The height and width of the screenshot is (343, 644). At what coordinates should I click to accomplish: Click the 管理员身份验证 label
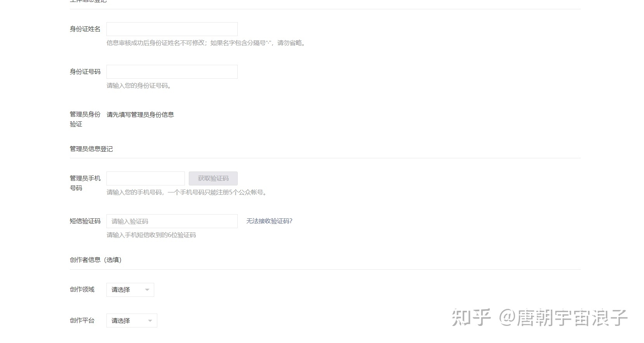[85, 119]
